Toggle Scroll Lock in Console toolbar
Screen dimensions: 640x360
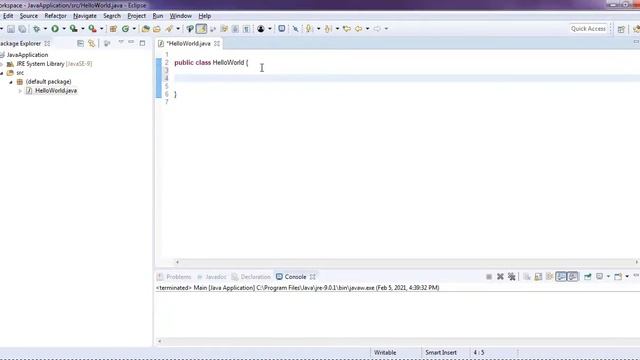pos(538,277)
